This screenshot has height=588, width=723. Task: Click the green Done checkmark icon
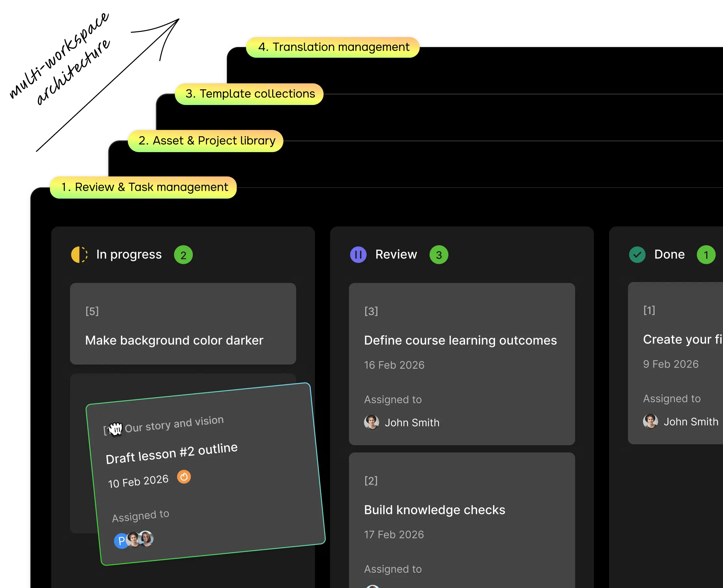[637, 255]
